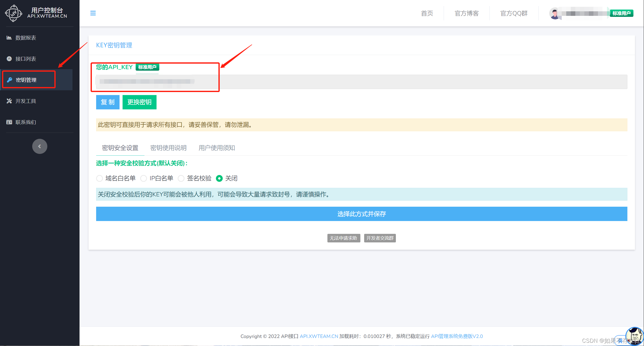Click the key icon for 密钥管理

(10, 80)
